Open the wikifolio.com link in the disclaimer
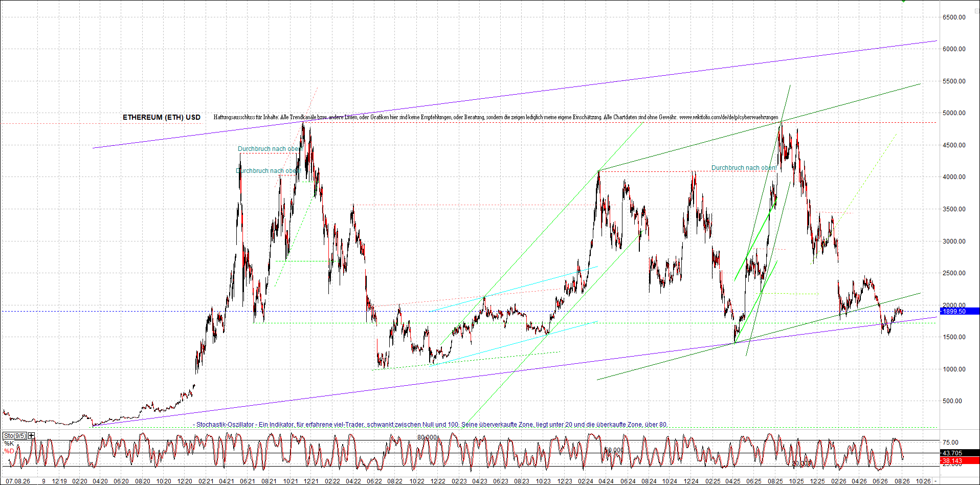This screenshot has height=485, width=980. 729,117
